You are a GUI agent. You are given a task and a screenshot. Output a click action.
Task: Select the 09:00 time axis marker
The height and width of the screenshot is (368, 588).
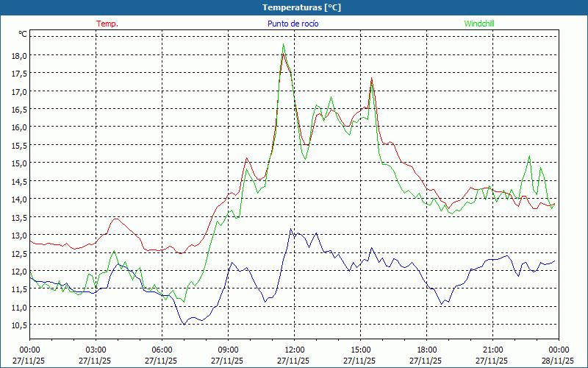coord(228,349)
